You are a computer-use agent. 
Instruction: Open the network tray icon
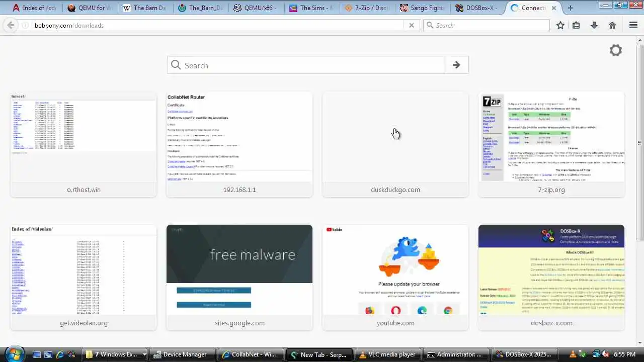[596, 354]
